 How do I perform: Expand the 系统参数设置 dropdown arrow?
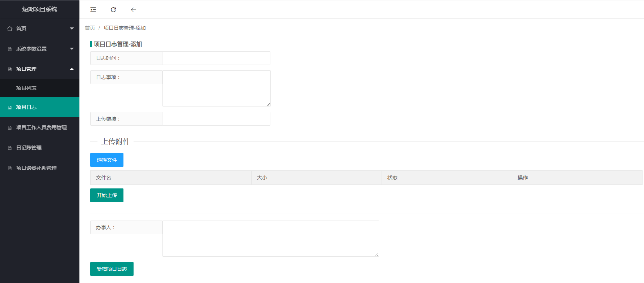point(72,49)
